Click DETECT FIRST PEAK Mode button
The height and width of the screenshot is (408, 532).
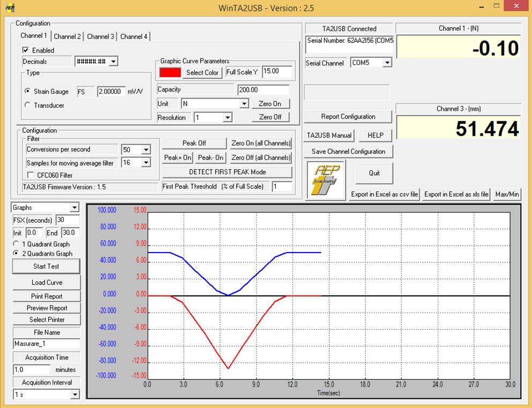(x=227, y=172)
